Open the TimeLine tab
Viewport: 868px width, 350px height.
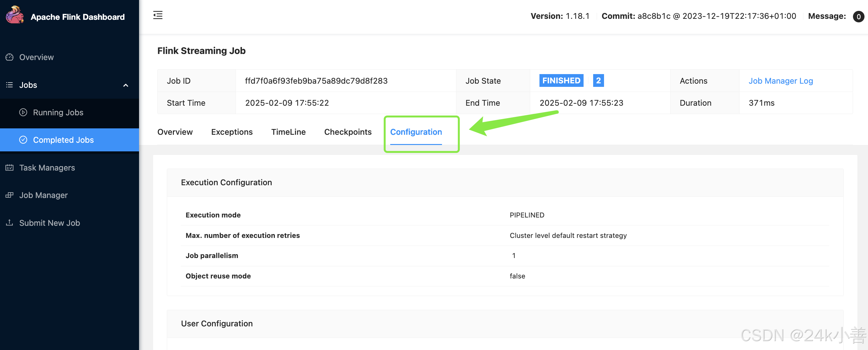coord(288,132)
